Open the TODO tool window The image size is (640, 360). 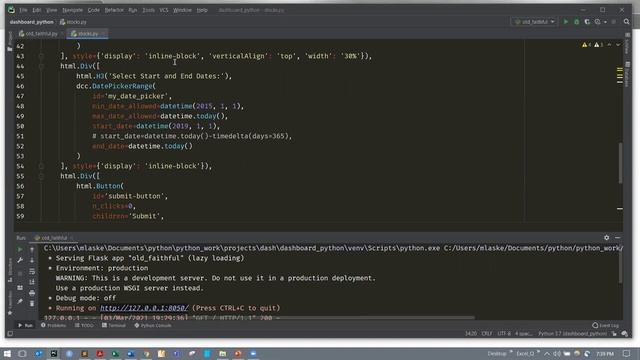[x=84, y=326]
